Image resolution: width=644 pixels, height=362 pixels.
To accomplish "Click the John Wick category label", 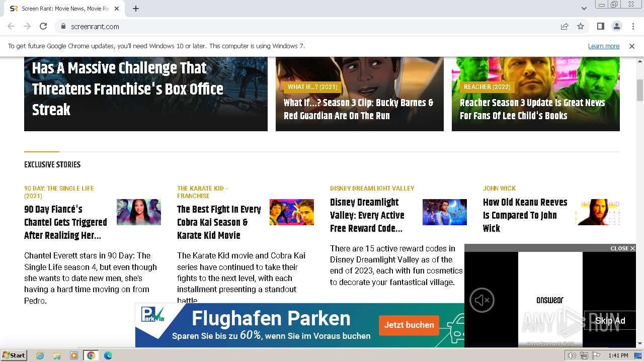I will pyautogui.click(x=499, y=188).
